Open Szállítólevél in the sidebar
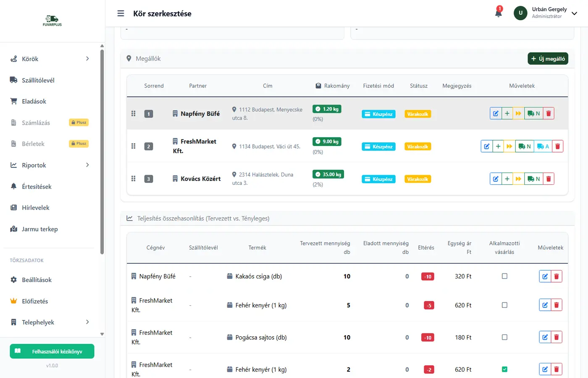The height and width of the screenshot is (378, 588). (38, 80)
